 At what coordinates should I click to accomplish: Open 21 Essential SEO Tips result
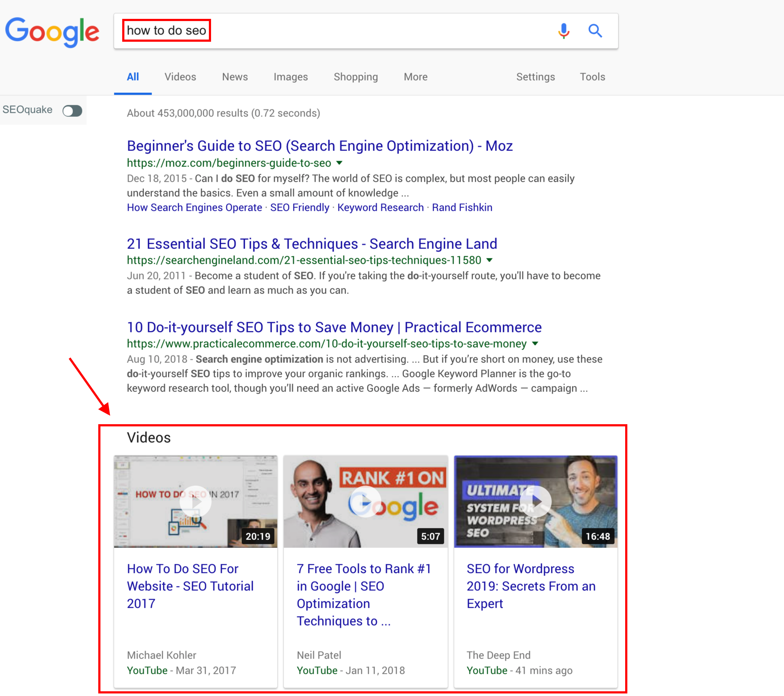[x=312, y=244]
